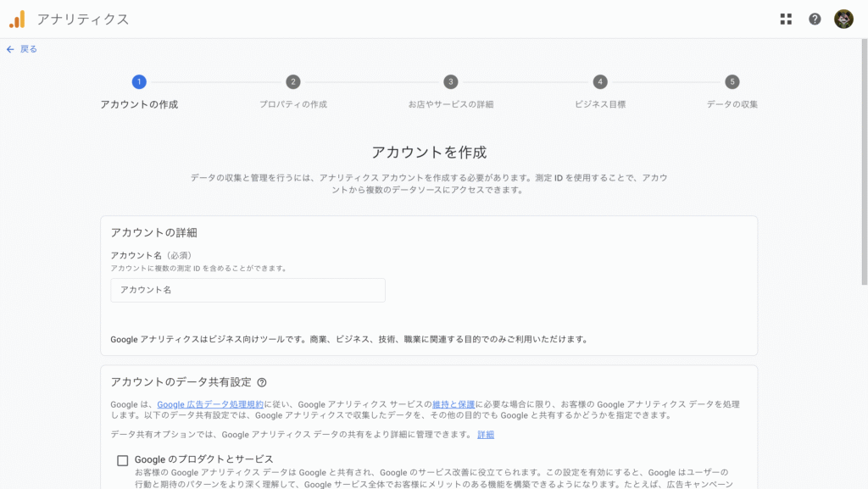
Task: Select step 2 circle プロパティの作成
Action: 292,82
